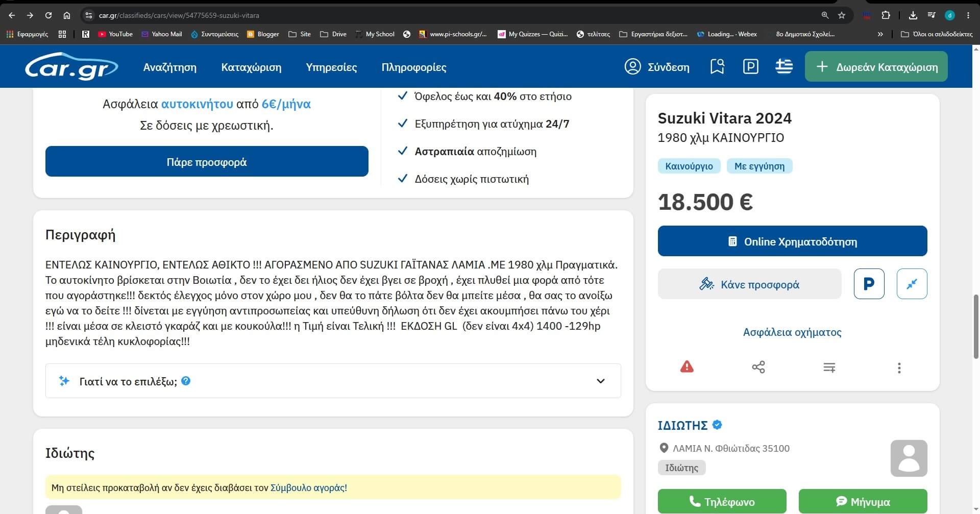Reload the page

pos(48,15)
